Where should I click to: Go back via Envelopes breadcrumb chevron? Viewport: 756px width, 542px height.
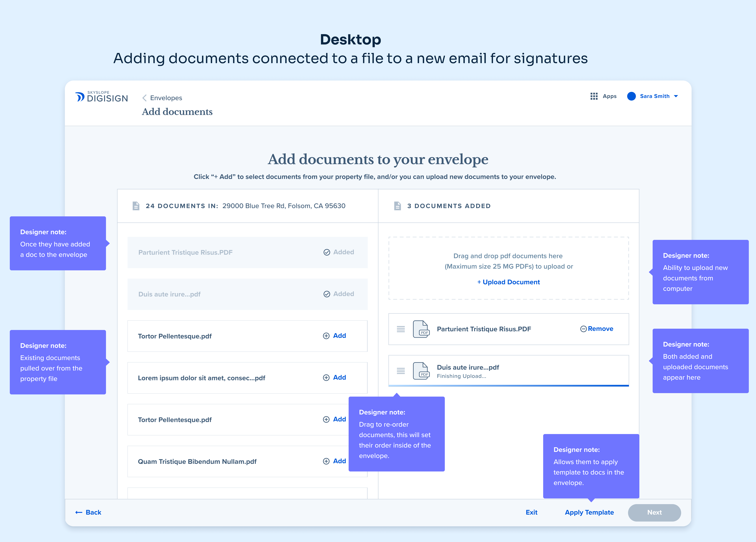click(144, 98)
